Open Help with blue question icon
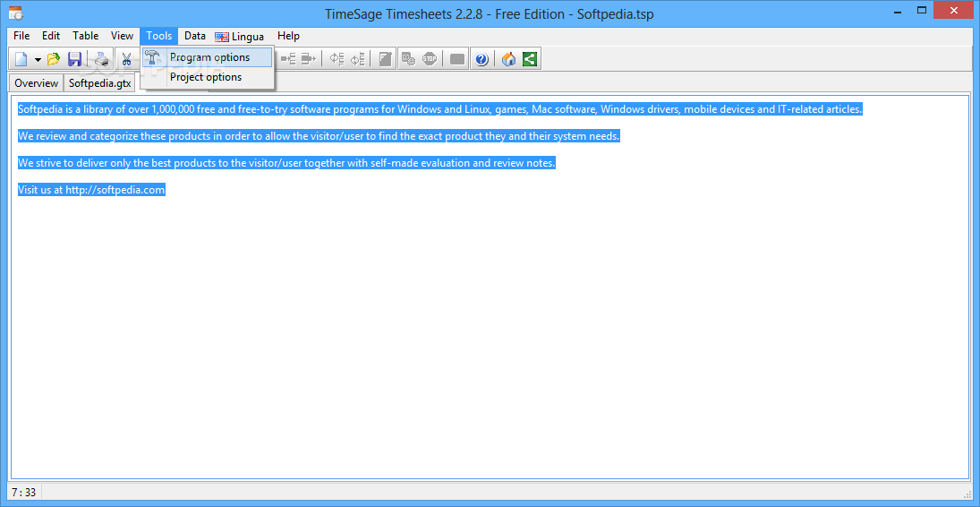 [481, 59]
